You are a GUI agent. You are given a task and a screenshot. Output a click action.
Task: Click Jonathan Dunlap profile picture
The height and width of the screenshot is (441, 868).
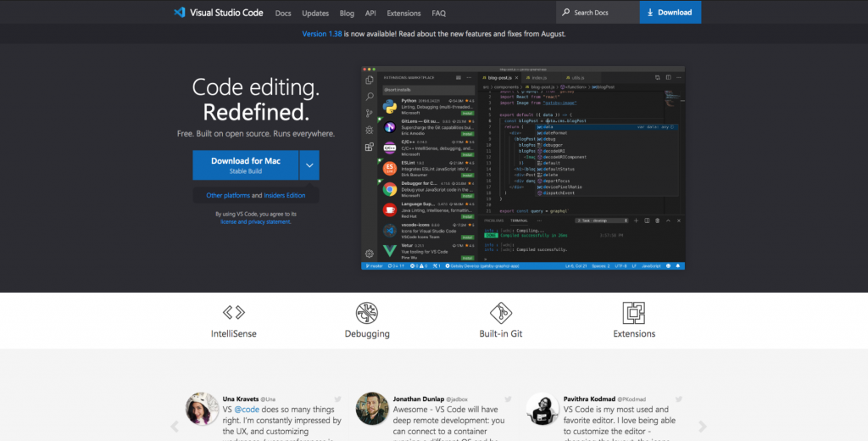pyautogui.click(x=372, y=409)
